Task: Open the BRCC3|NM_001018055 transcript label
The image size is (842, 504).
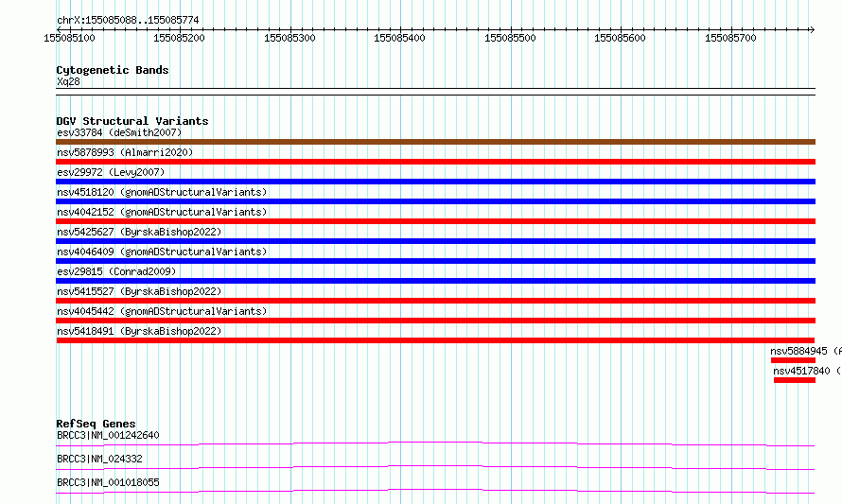Action: click(x=108, y=482)
